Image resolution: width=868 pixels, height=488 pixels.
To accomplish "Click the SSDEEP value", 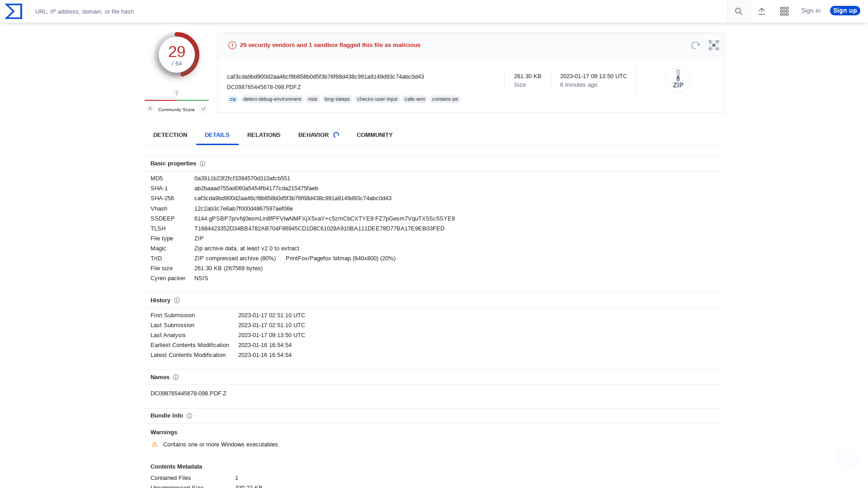I will coord(325,219).
